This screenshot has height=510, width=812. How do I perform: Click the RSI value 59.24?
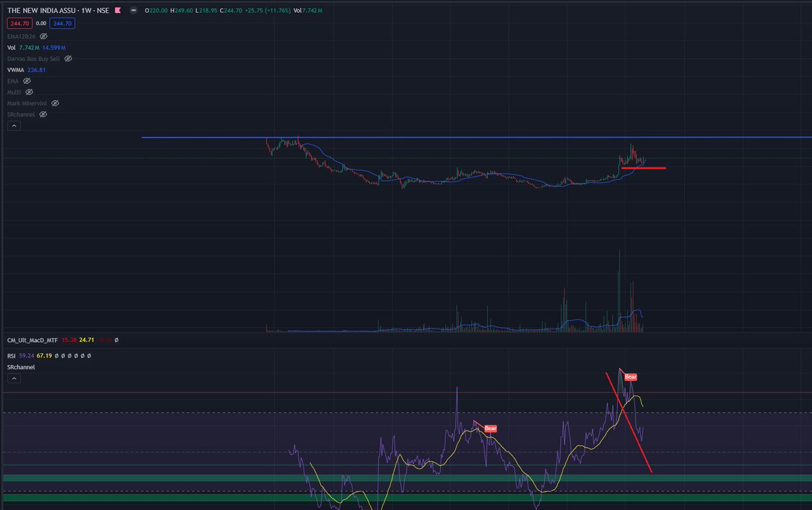coord(27,356)
